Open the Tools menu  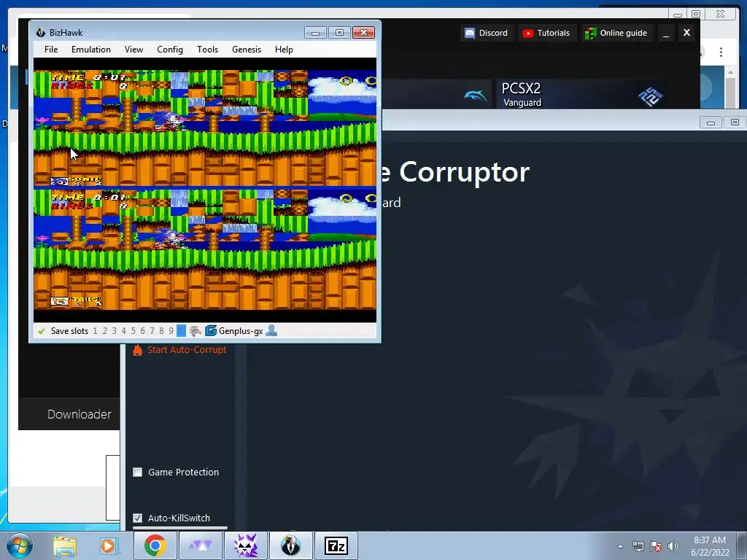208,50
